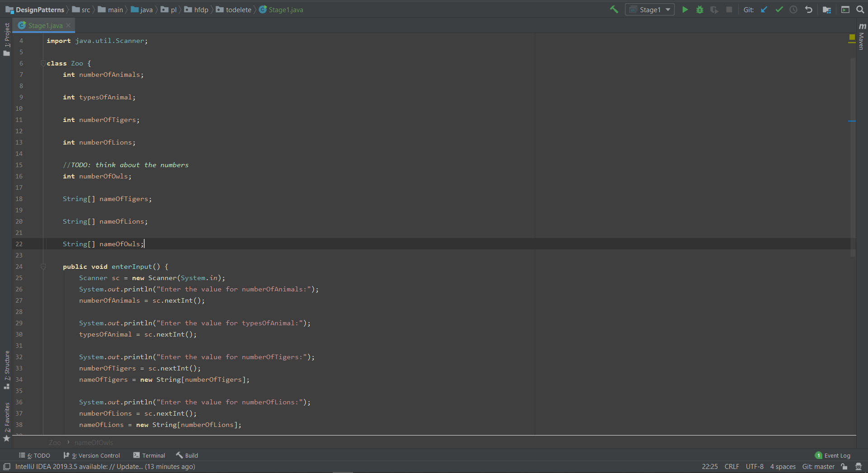Click the Git Show History clock icon
The width and height of the screenshot is (868, 473).
(793, 9)
